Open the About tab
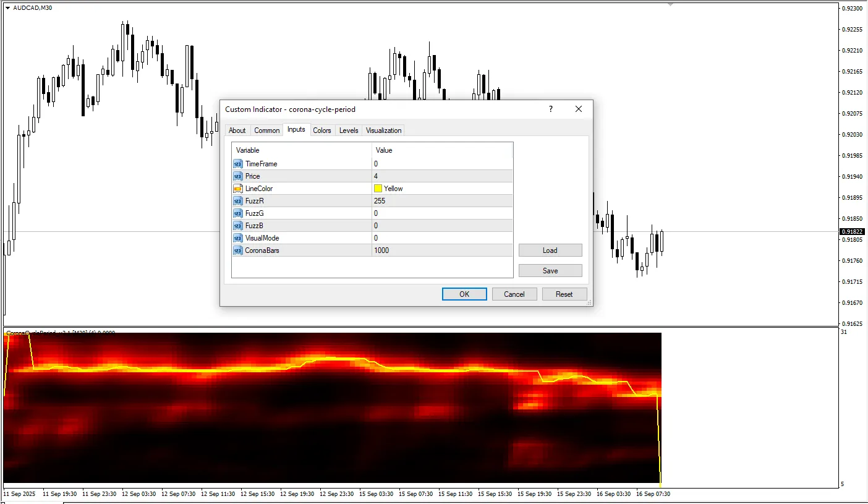868x504 pixels. coord(237,130)
